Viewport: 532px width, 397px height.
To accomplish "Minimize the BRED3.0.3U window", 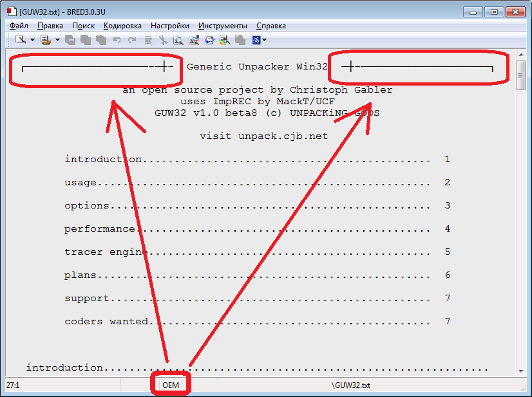I will [473, 12].
